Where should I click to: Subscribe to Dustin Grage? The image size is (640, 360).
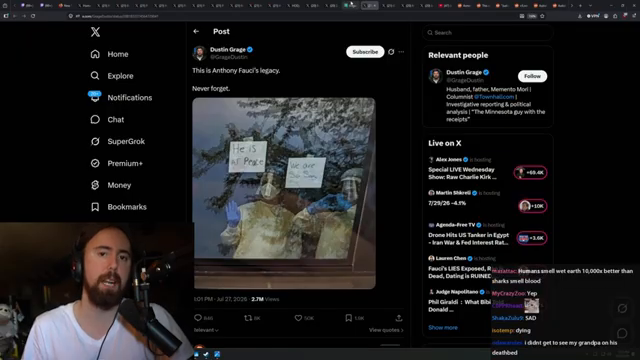click(x=365, y=52)
